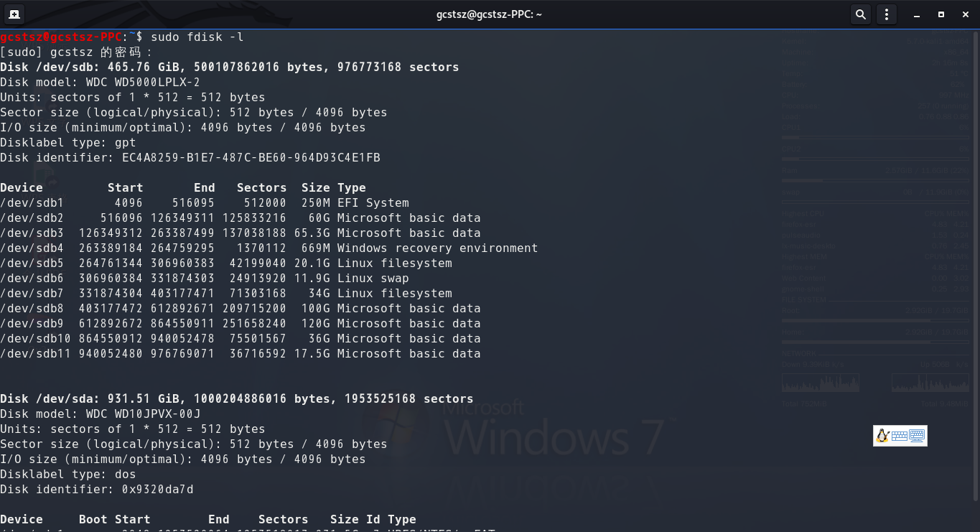The width and height of the screenshot is (980, 532).
Task: Click sdb11 end sector '976769071'
Action: 183,353
